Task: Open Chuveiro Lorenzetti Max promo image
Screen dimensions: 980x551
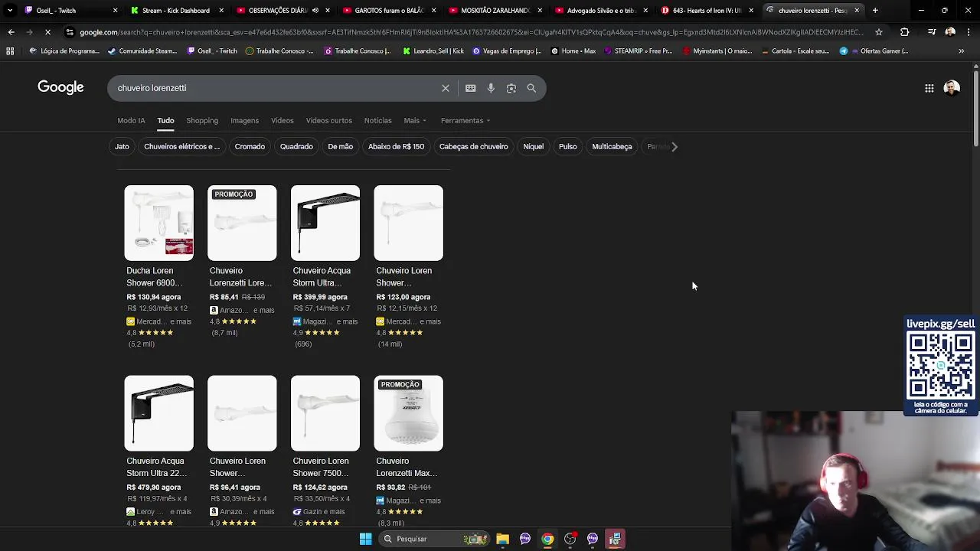Action: pos(408,413)
